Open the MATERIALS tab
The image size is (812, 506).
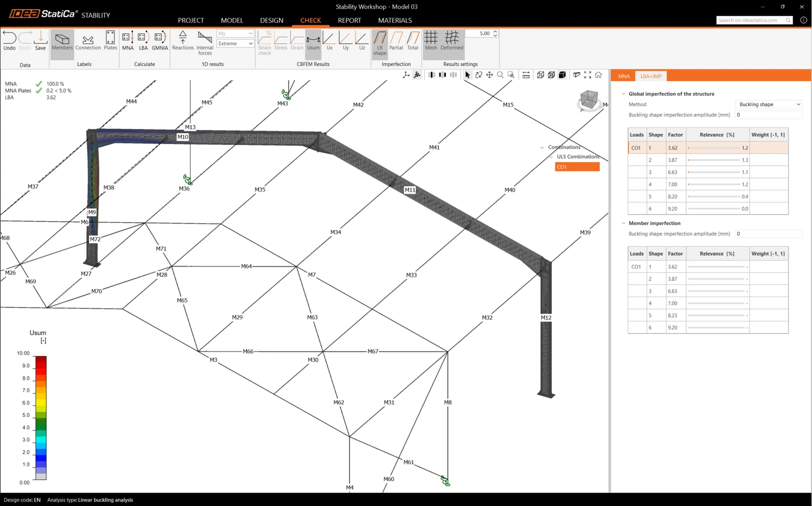395,20
